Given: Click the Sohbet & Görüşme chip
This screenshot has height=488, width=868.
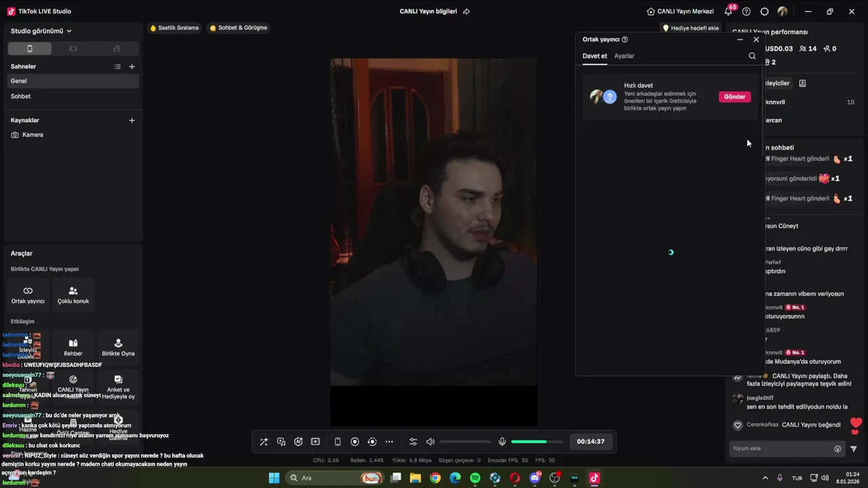Looking at the screenshot, I should pos(238,28).
